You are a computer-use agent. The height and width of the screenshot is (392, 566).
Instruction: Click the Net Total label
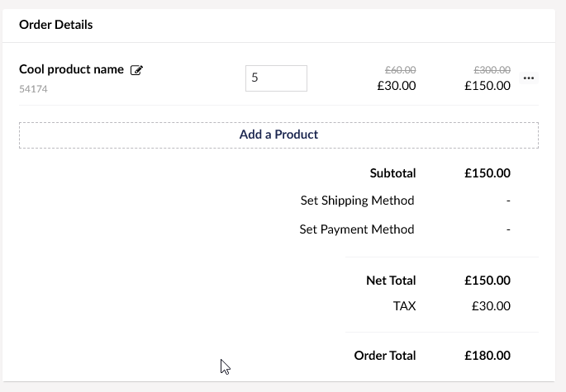coord(391,281)
